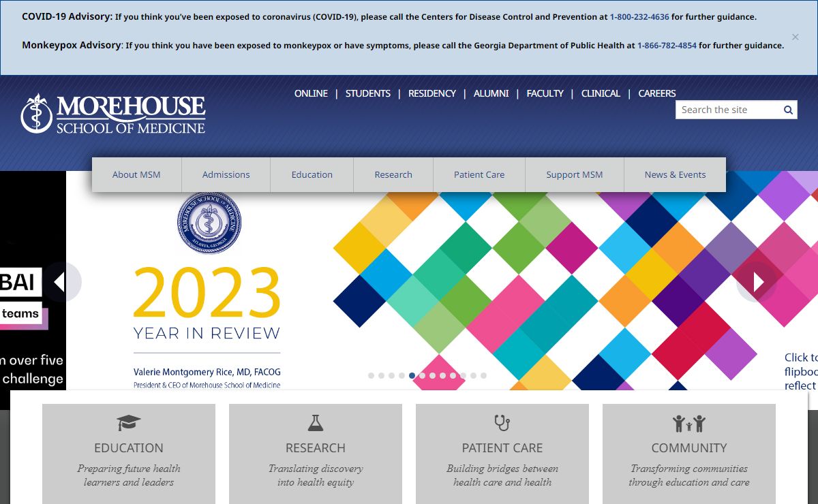
Task: Follow the ONLINE top link
Action: [311, 93]
